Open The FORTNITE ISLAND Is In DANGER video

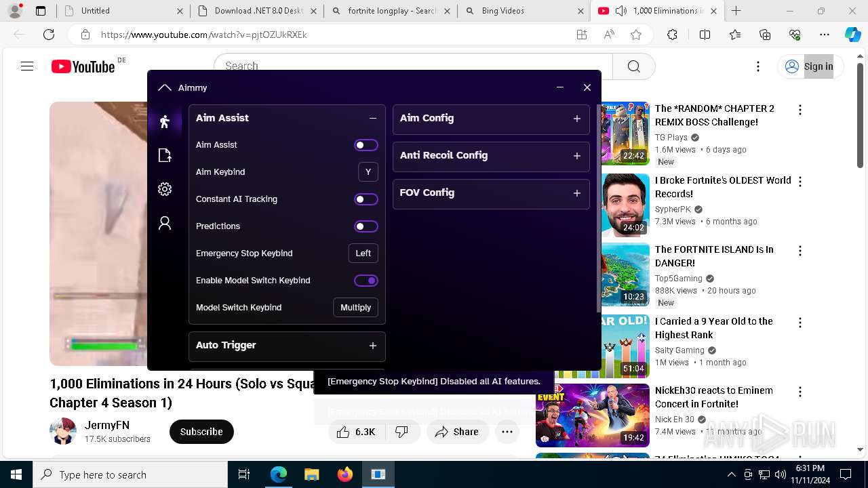click(714, 256)
